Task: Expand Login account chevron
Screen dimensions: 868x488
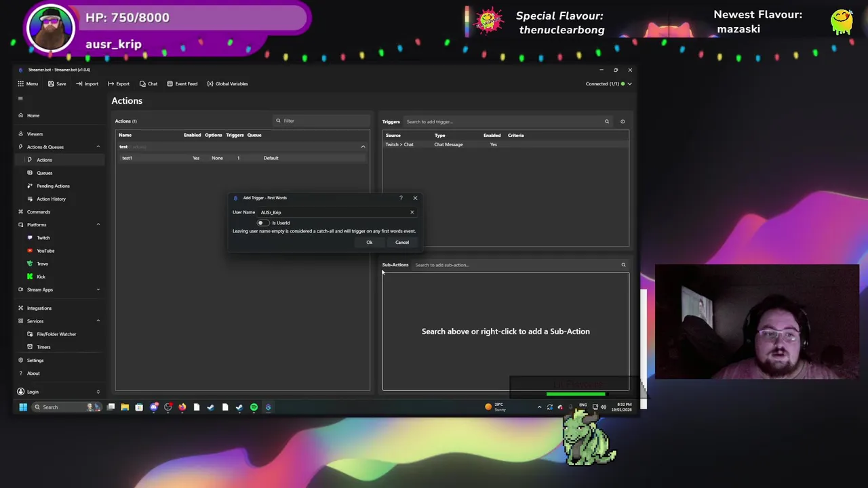Action: pos(98,392)
